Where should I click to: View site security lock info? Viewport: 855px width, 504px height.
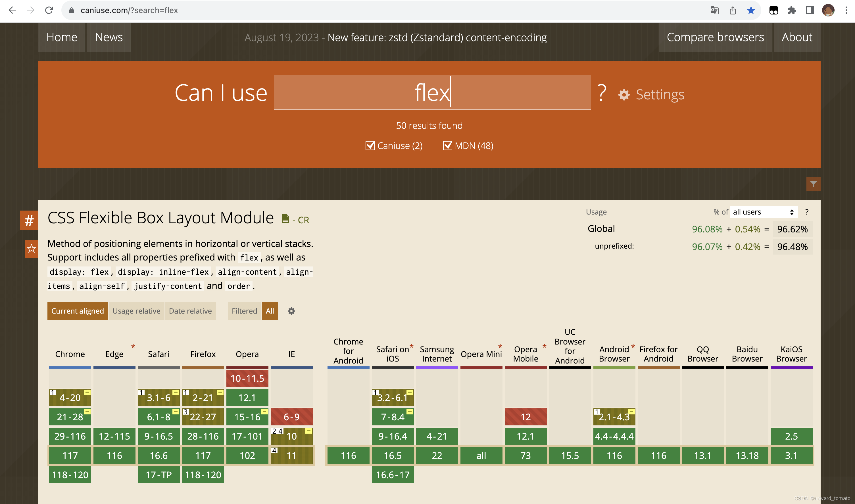pyautogui.click(x=71, y=10)
